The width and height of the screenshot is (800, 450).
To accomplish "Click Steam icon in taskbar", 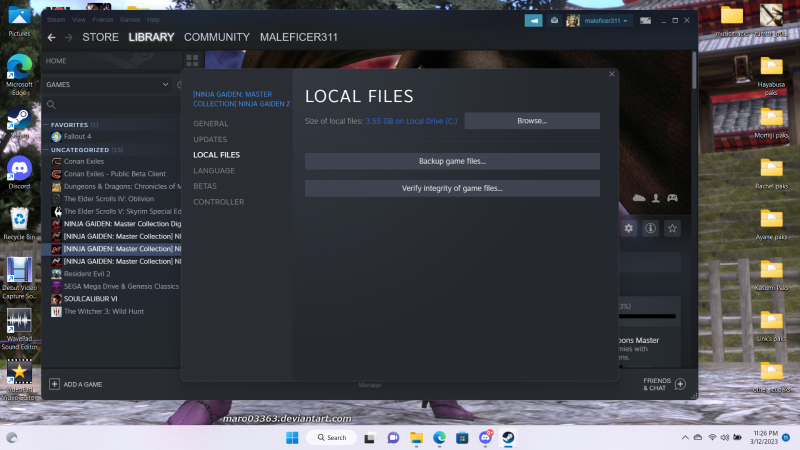I will tap(508, 437).
